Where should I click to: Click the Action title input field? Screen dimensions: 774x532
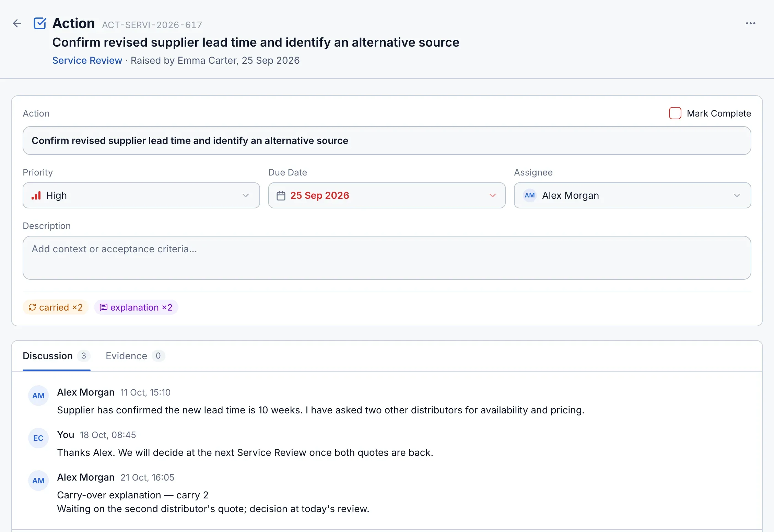pyautogui.click(x=387, y=141)
